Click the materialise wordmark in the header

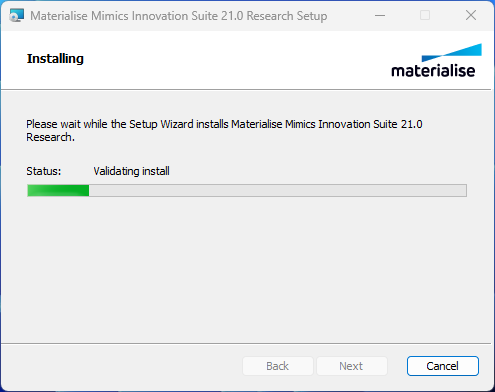click(x=433, y=71)
